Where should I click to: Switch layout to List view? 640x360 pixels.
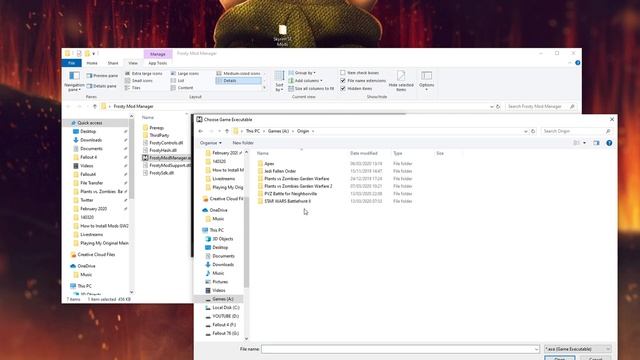click(178, 81)
